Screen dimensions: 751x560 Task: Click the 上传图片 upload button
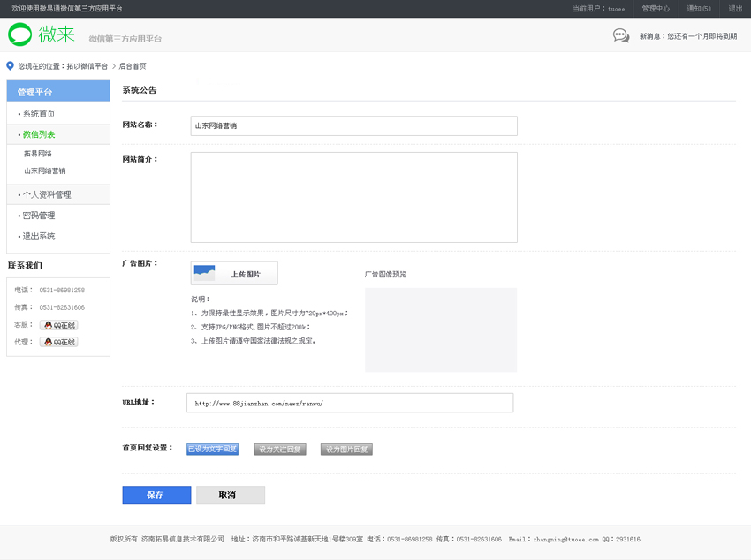pos(234,274)
